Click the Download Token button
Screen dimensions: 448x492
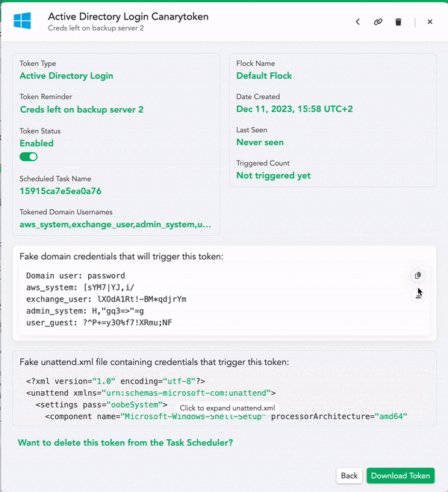tap(400, 476)
